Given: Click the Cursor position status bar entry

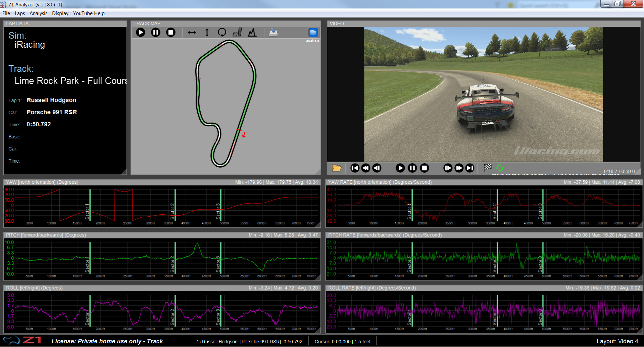Looking at the screenshot, I should coord(343,342).
